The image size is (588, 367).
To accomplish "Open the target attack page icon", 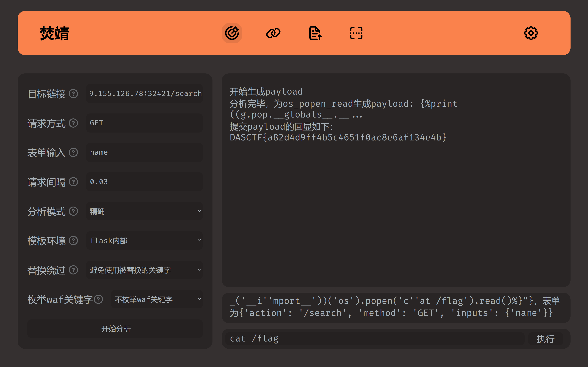I will [232, 33].
